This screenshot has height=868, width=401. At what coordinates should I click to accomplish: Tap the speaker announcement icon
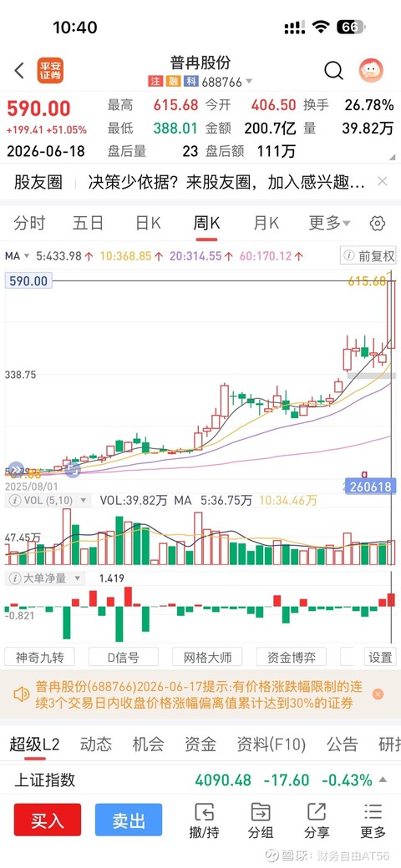(22, 694)
